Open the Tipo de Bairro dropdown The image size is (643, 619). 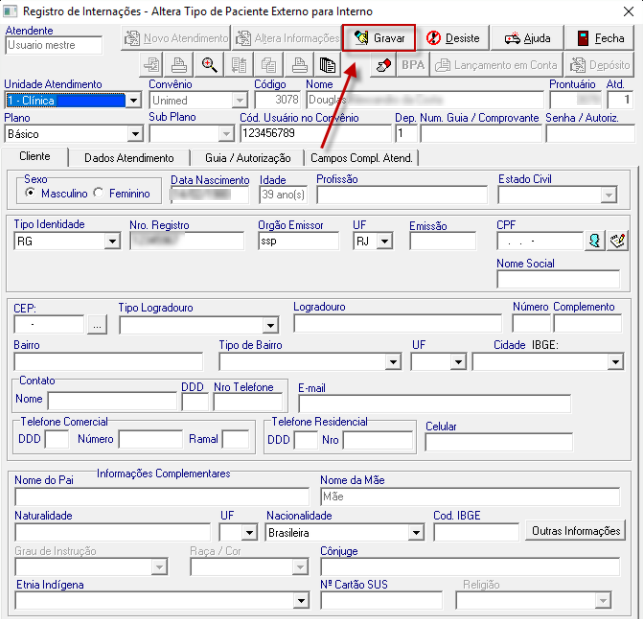[393, 362]
